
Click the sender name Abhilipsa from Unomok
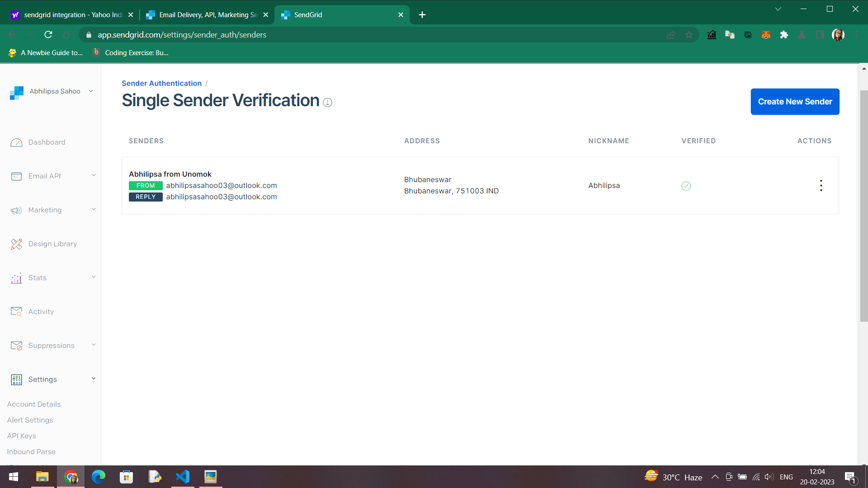[170, 174]
